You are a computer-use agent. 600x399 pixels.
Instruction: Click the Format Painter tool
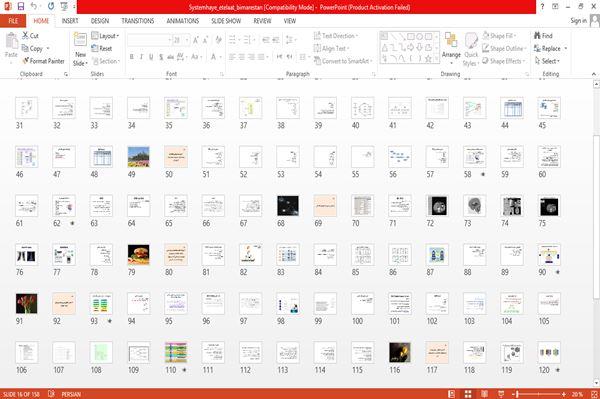tap(43, 61)
